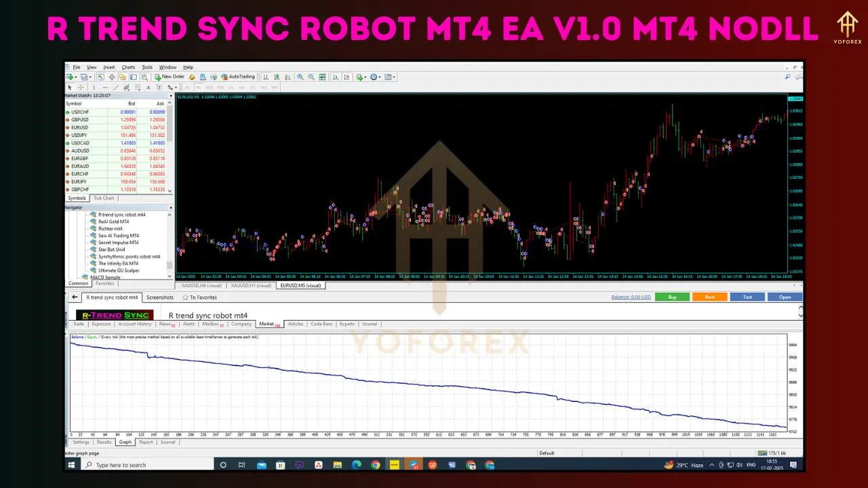Select the candlestick chart icon
Viewport: 868px width, 488px height.
(x=277, y=77)
